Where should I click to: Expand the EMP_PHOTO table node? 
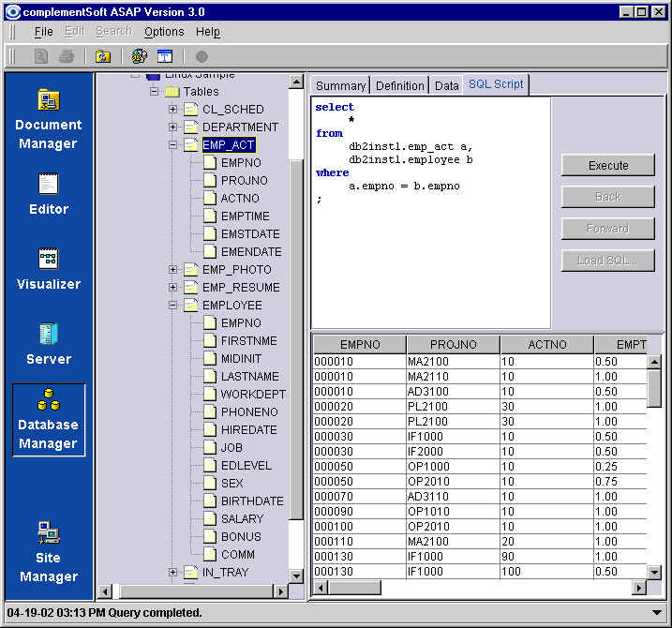[x=172, y=269]
